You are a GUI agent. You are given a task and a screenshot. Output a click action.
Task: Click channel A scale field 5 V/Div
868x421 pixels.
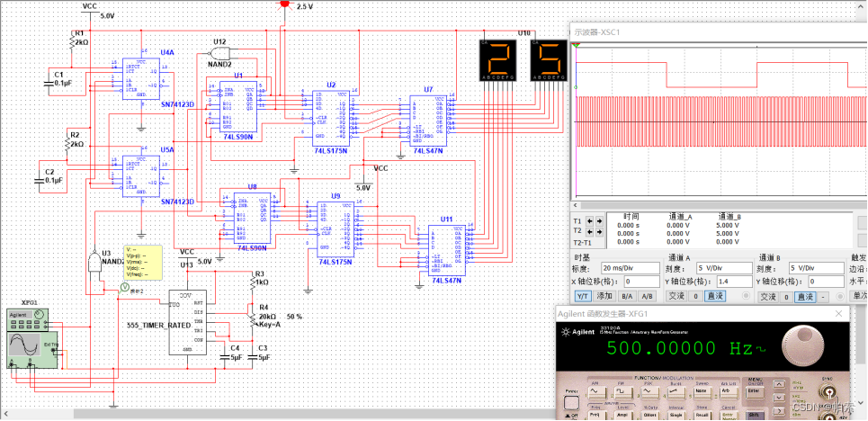pos(725,268)
